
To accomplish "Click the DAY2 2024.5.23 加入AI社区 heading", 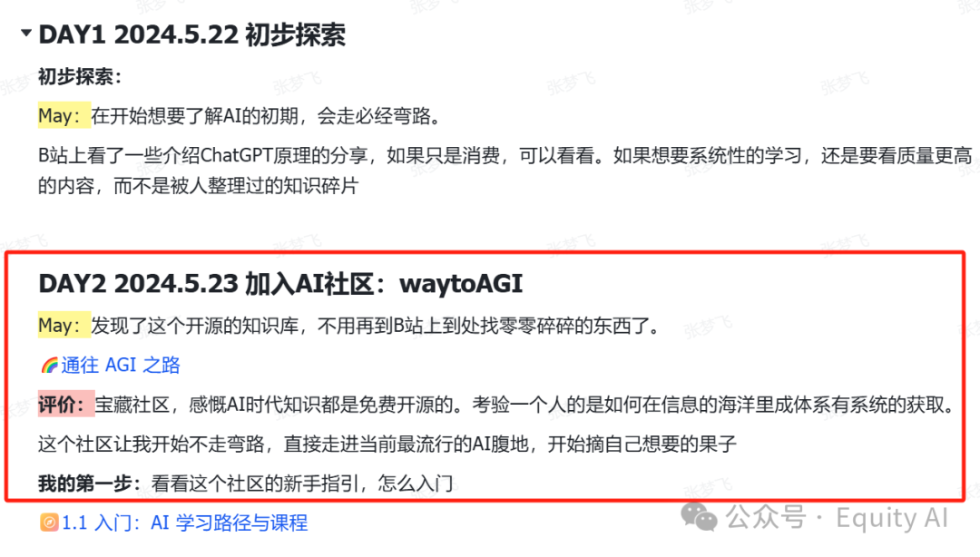I will (280, 284).
